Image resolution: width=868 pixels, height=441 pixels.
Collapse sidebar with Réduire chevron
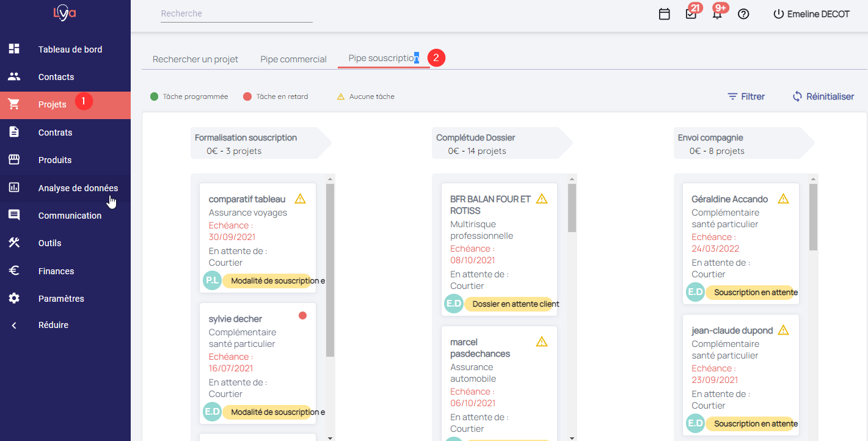point(14,326)
